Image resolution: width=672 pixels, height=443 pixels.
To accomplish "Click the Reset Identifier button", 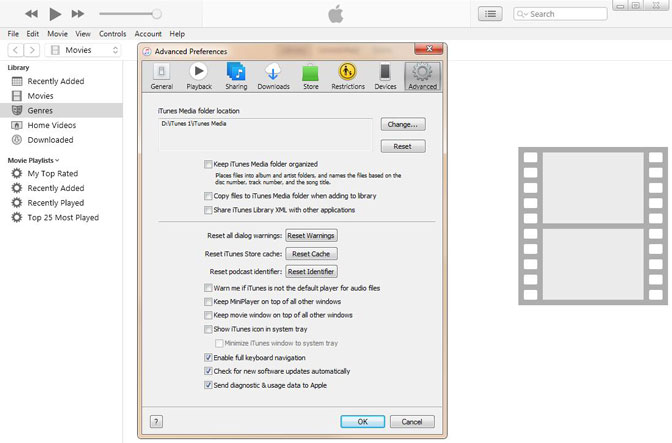I will [x=311, y=272].
